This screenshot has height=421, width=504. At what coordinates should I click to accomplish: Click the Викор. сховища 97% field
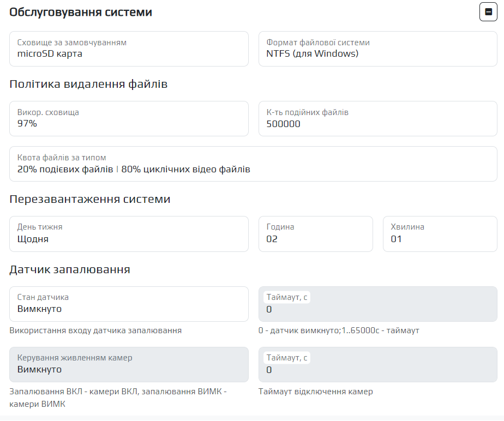[x=129, y=119]
